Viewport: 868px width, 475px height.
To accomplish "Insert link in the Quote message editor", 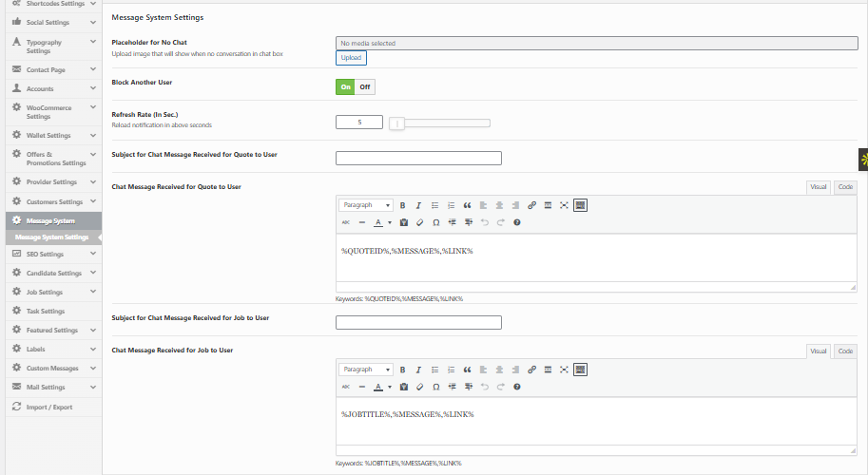I will [x=531, y=205].
